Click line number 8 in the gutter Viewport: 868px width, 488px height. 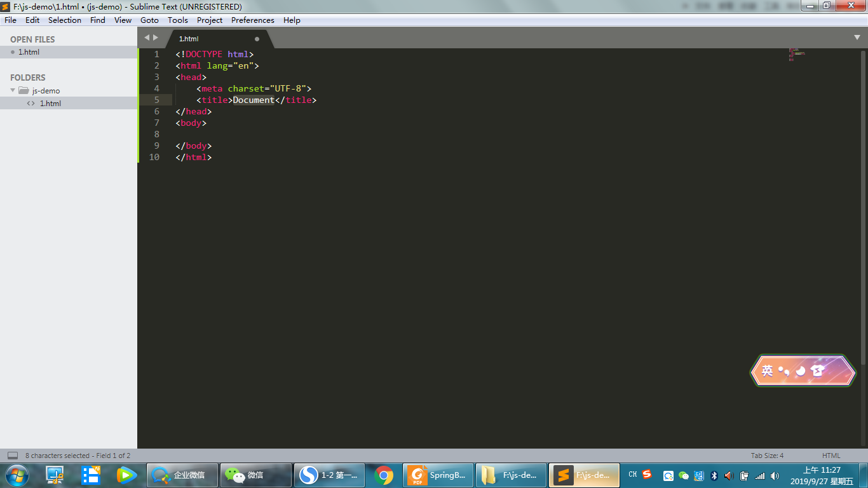[x=156, y=134]
